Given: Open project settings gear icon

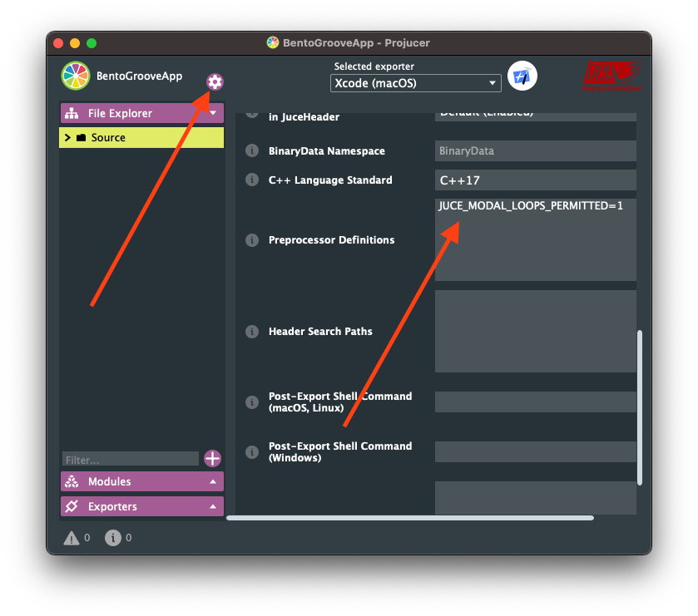Looking at the screenshot, I should 215,81.
